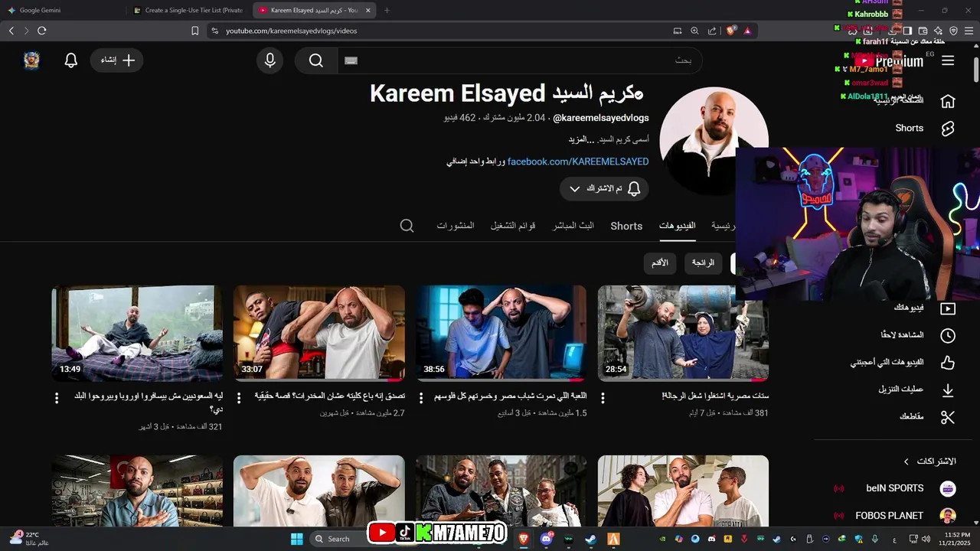The image size is (980, 551).
Task: Switch to the قوائم التشغيل tab
Action: click(513, 226)
